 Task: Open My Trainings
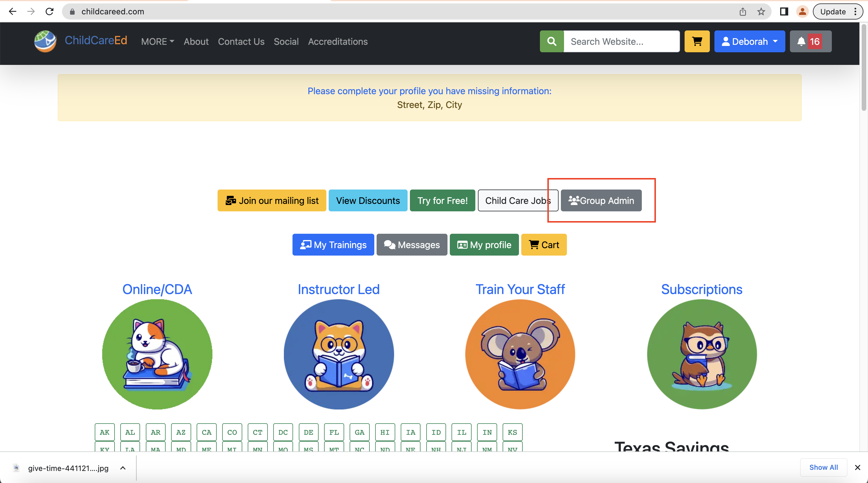(x=333, y=245)
